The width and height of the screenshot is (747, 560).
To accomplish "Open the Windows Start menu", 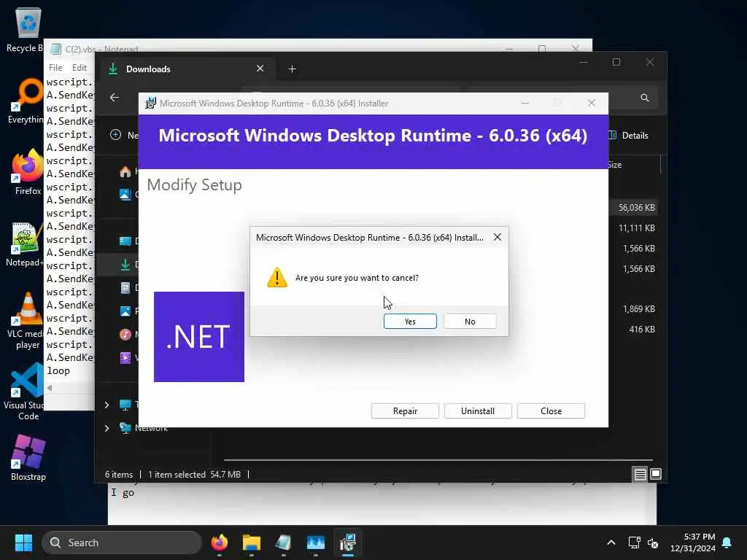I will point(23,542).
